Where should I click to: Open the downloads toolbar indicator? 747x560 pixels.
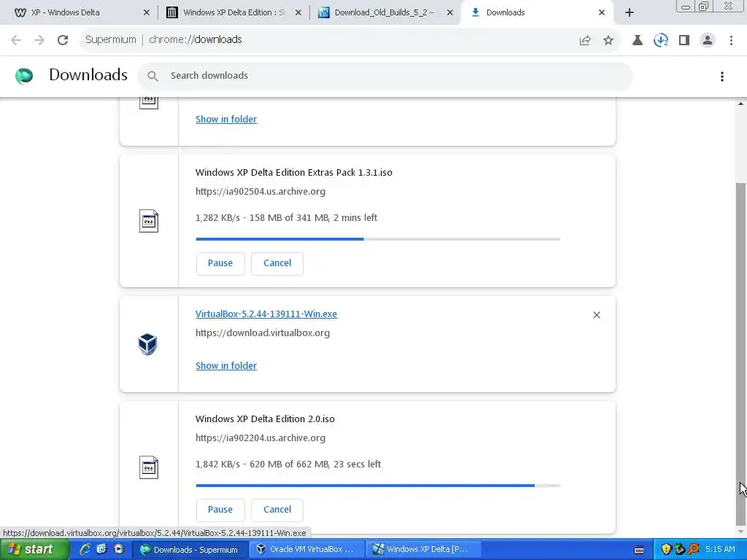coord(661,41)
